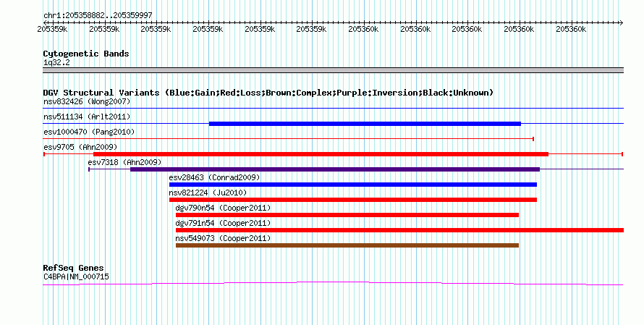Select the RefSeq Genes track title
This screenshot has height=325, width=644.
[74, 268]
